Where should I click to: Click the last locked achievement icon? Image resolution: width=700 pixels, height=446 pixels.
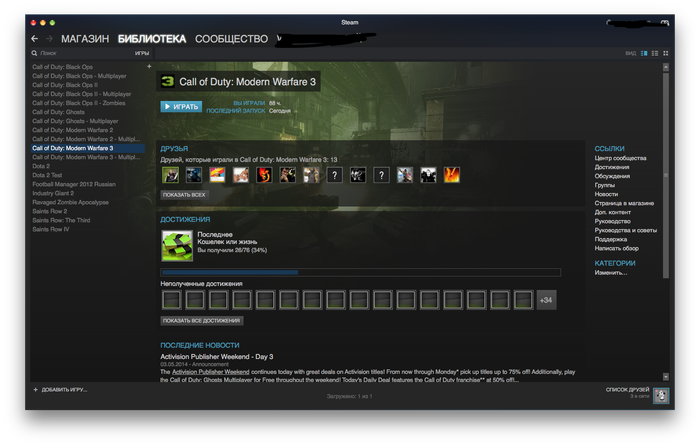(x=523, y=300)
